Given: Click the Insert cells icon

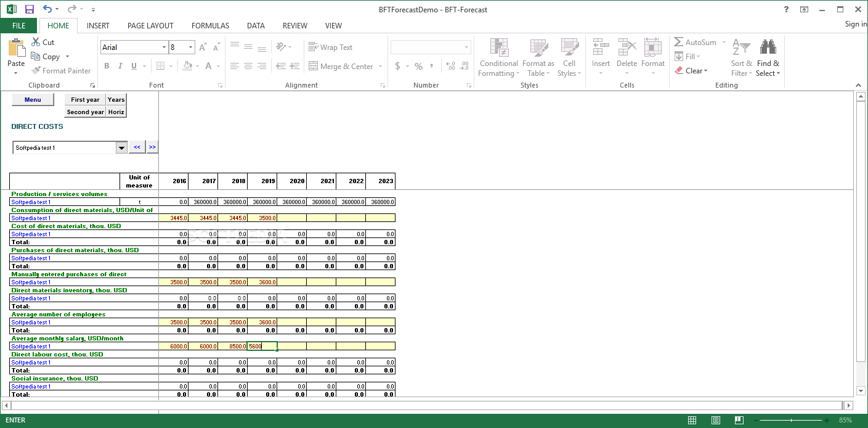Looking at the screenshot, I should 601,47.
